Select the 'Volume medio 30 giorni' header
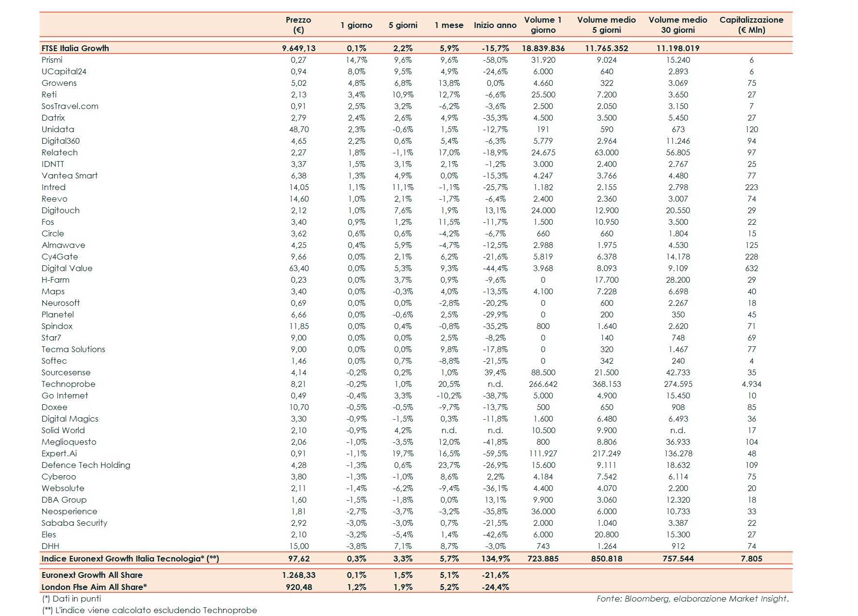Image resolution: width=858 pixels, height=616 pixels. pyautogui.click(x=678, y=25)
